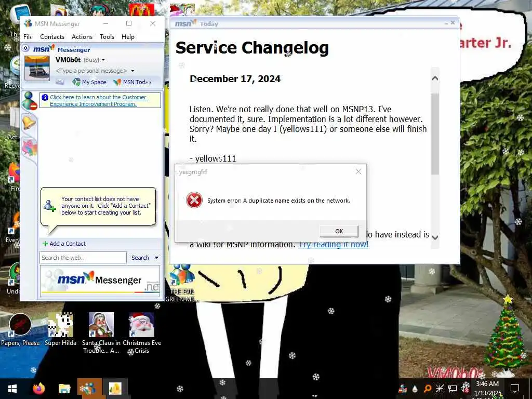Image resolution: width=532 pixels, height=399 pixels.
Task: Select the pink butterfly side tab
Action: (x=29, y=148)
